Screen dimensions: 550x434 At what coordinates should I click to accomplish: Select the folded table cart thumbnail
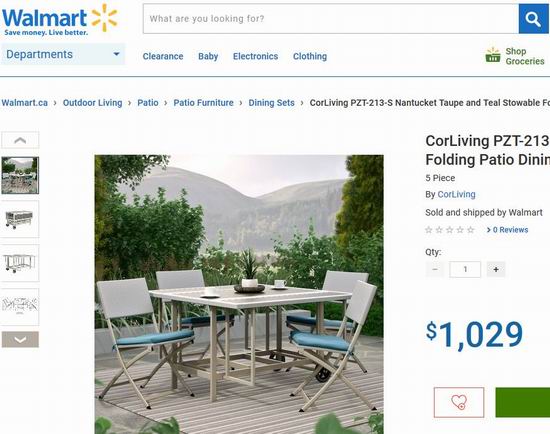coord(20,219)
